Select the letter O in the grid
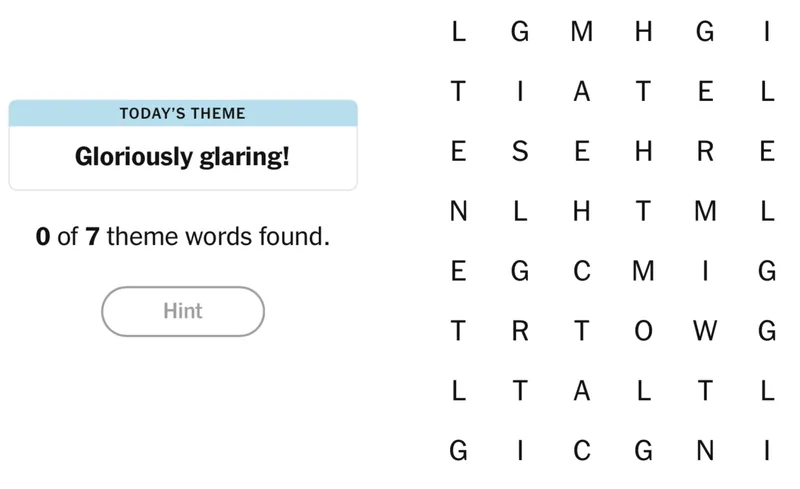The width and height of the screenshot is (800, 489). [643, 332]
